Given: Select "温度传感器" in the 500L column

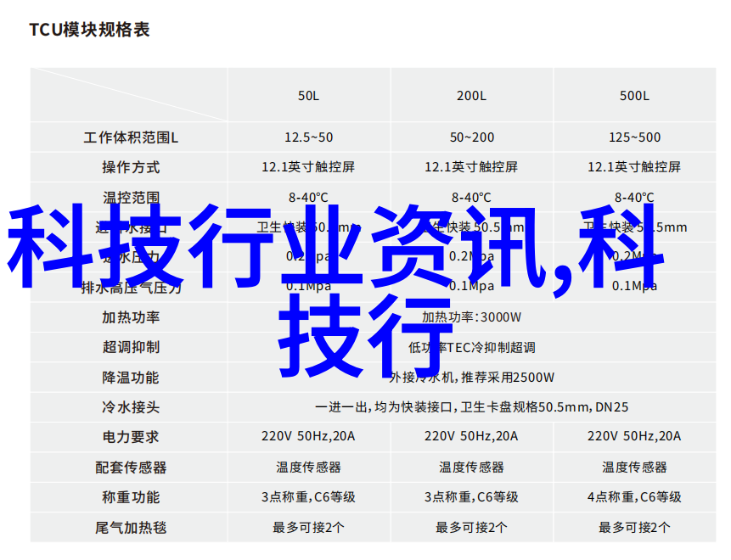Looking at the screenshot, I should [634, 467].
